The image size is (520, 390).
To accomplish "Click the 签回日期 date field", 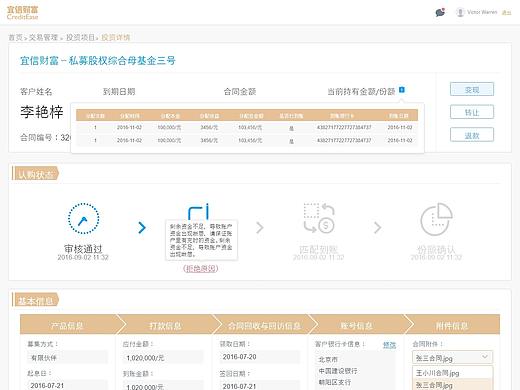I will click(x=260, y=386).
